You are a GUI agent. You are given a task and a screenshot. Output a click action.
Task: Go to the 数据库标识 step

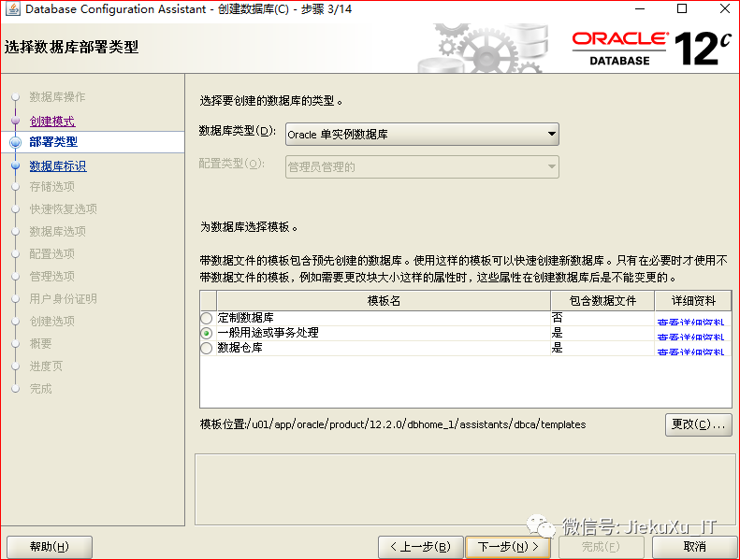tap(58, 166)
